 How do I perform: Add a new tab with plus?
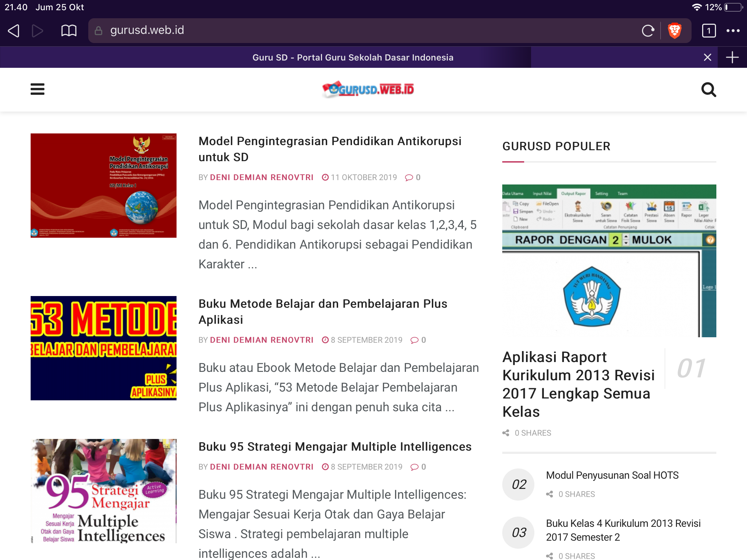point(732,57)
